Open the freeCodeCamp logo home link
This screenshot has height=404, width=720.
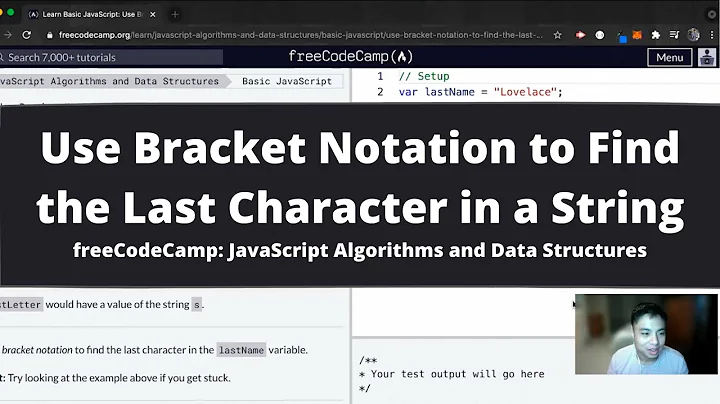[350, 56]
